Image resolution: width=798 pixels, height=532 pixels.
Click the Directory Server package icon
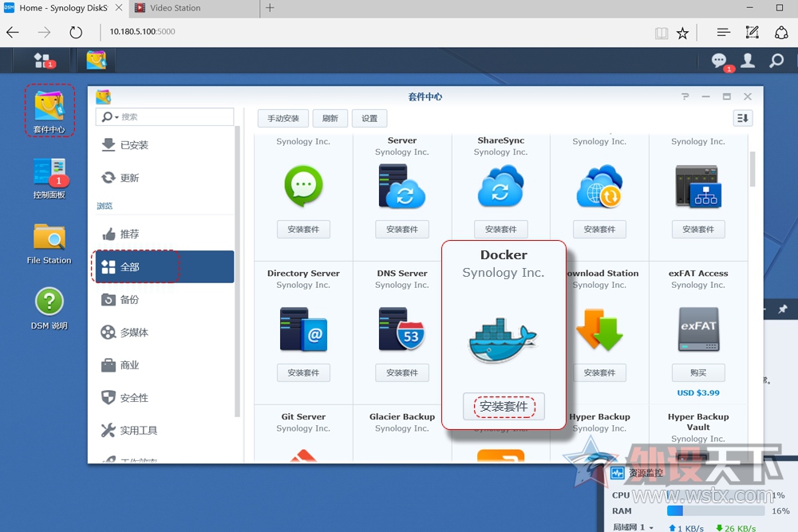pos(303,329)
